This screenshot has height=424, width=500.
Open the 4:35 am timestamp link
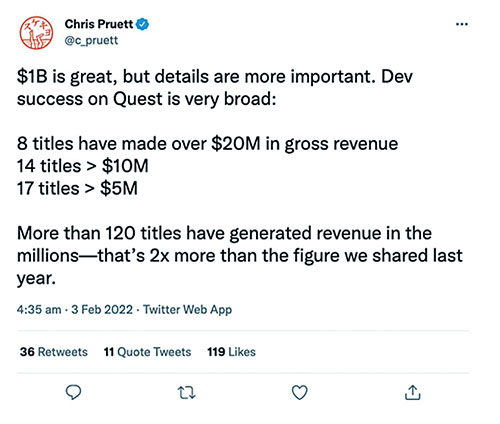pyautogui.click(x=39, y=310)
